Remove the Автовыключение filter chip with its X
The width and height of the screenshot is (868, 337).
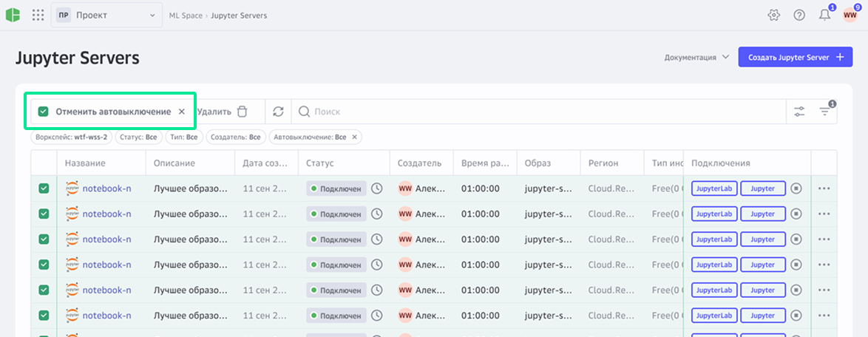click(354, 137)
